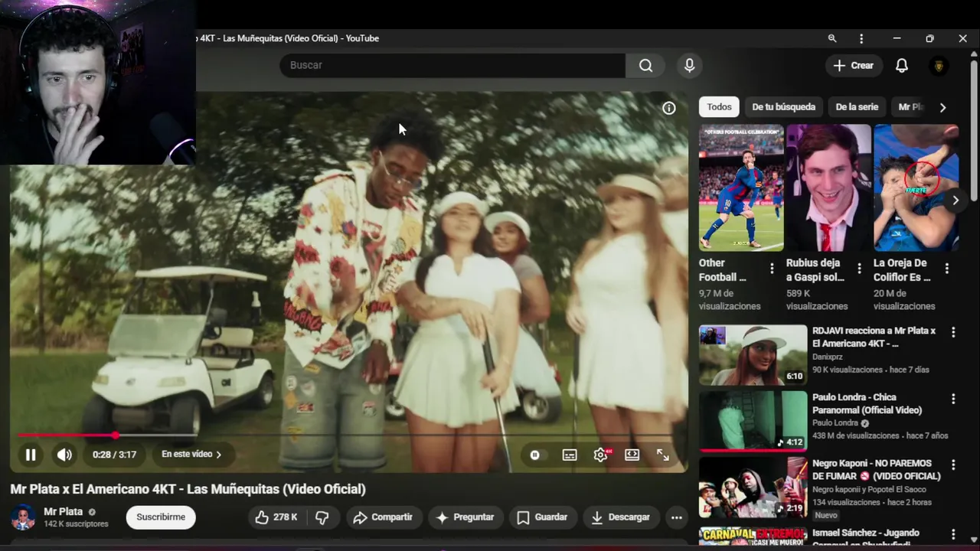Click the Preguntar button

coord(465,517)
